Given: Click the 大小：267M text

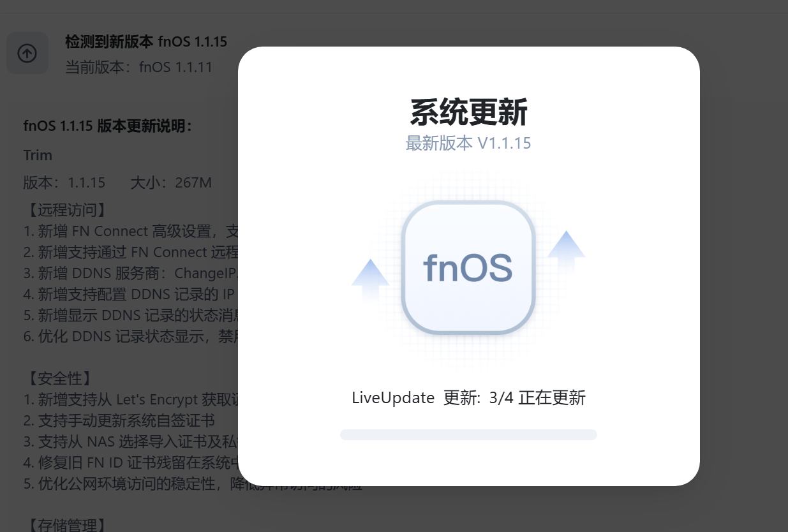Looking at the screenshot, I should 171,183.
